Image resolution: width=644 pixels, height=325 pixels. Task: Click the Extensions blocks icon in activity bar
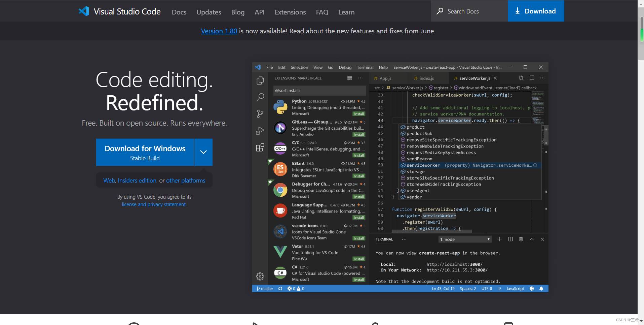(x=260, y=148)
